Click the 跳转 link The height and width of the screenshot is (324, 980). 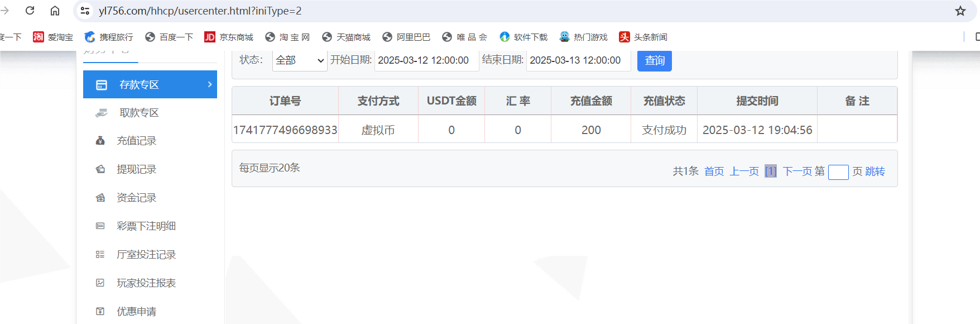[x=875, y=171]
